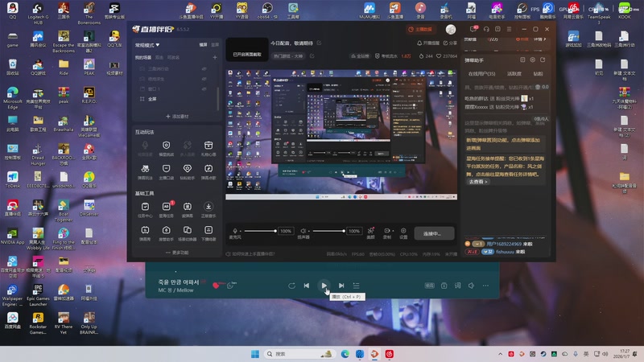Click the stream preview thumbnail
This screenshot has width=644, height=362.
(x=247, y=49)
